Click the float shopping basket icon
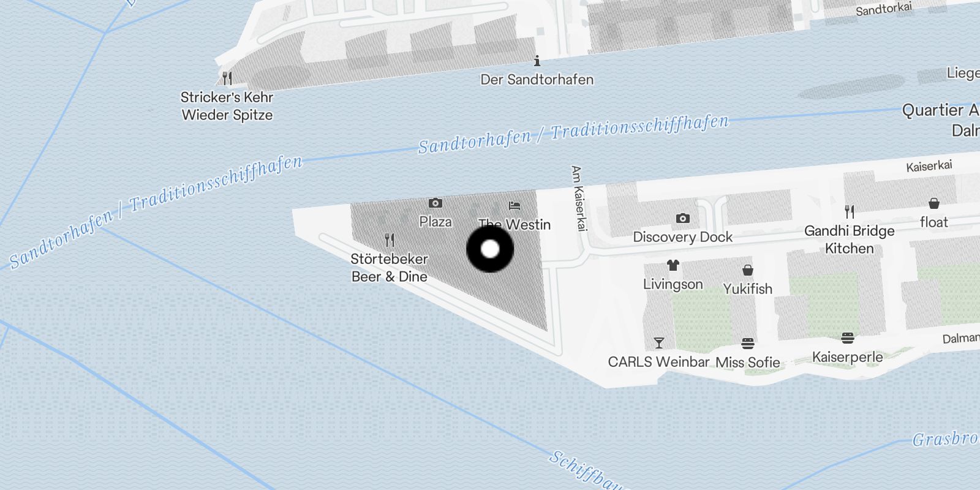 (934, 203)
